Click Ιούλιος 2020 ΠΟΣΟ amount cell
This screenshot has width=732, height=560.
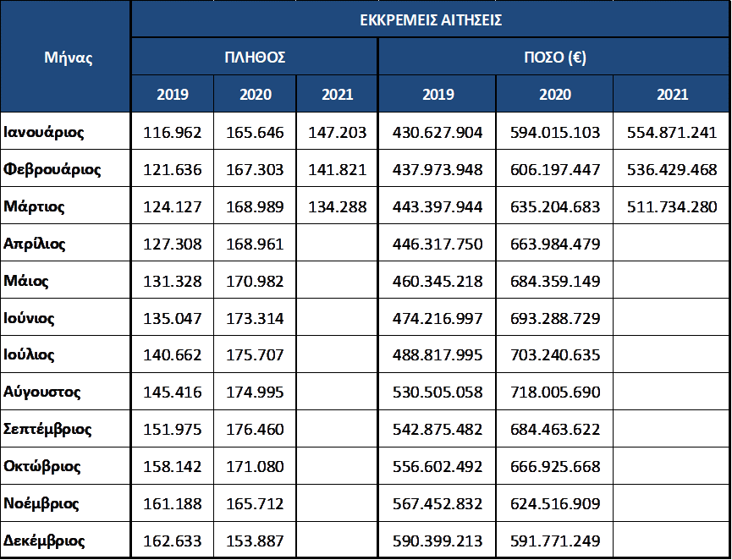[x=554, y=354]
